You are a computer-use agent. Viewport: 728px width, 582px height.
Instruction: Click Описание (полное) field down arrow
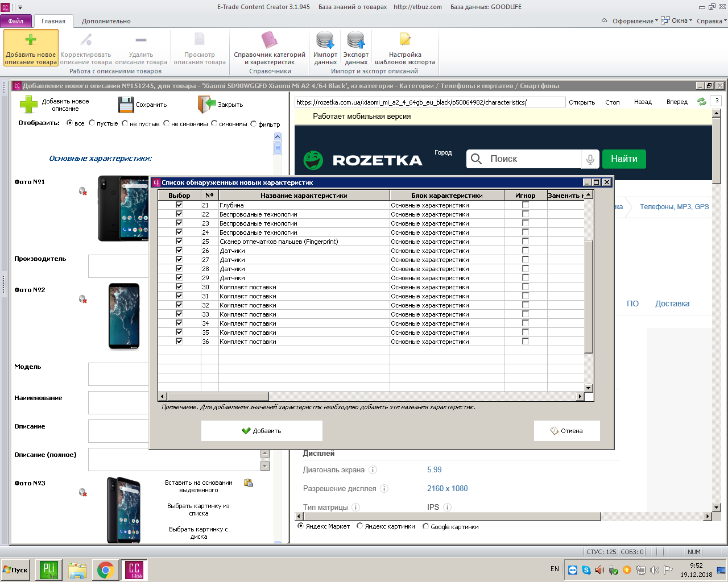[x=265, y=466]
